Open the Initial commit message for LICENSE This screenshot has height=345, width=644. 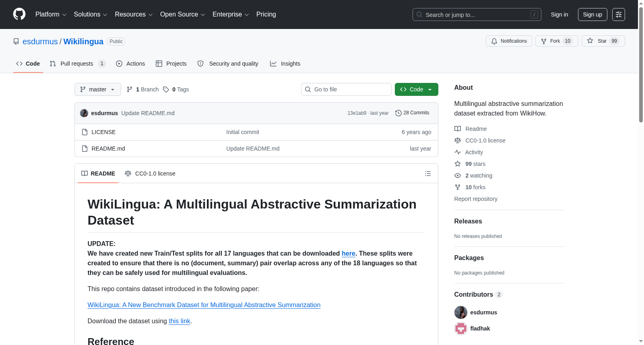coord(243,132)
